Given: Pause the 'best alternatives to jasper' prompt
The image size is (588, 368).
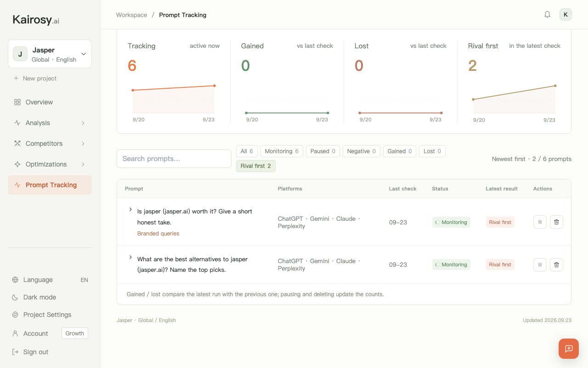Looking at the screenshot, I should (x=540, y=264).
